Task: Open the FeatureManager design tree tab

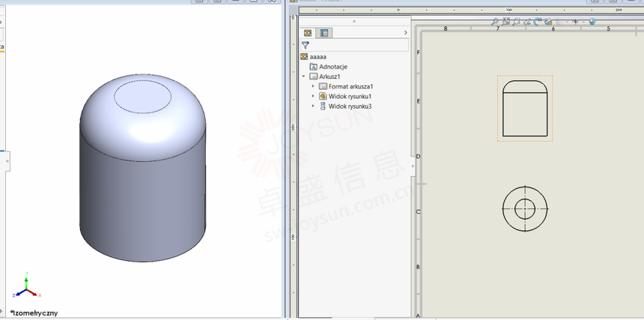Action: pos(307,33)
